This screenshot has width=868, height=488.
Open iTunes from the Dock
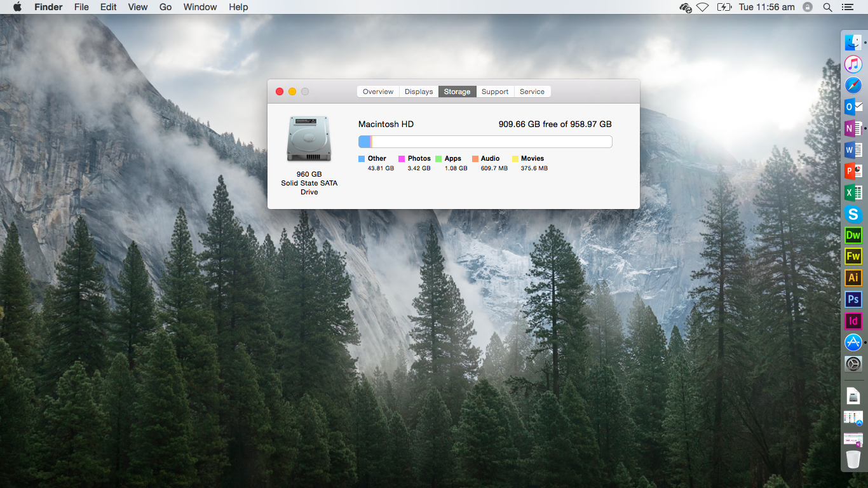(x=853, y=64)
